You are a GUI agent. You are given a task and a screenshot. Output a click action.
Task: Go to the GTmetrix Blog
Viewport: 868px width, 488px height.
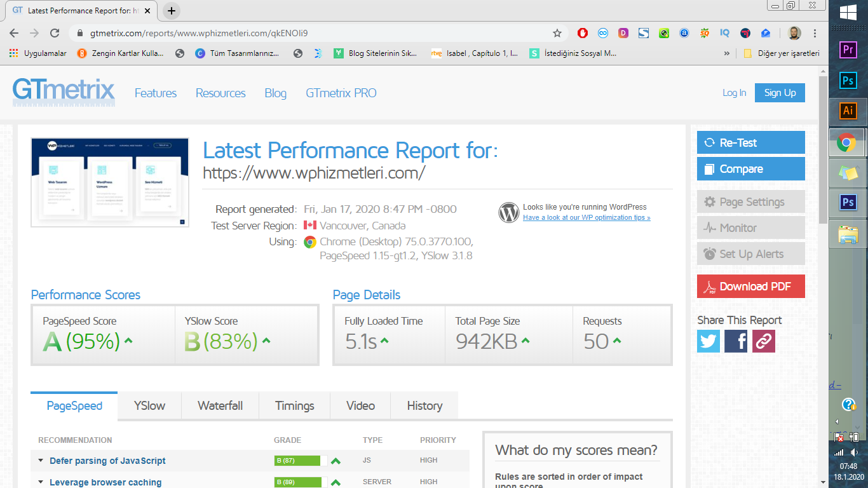click(x=275, y=93)
